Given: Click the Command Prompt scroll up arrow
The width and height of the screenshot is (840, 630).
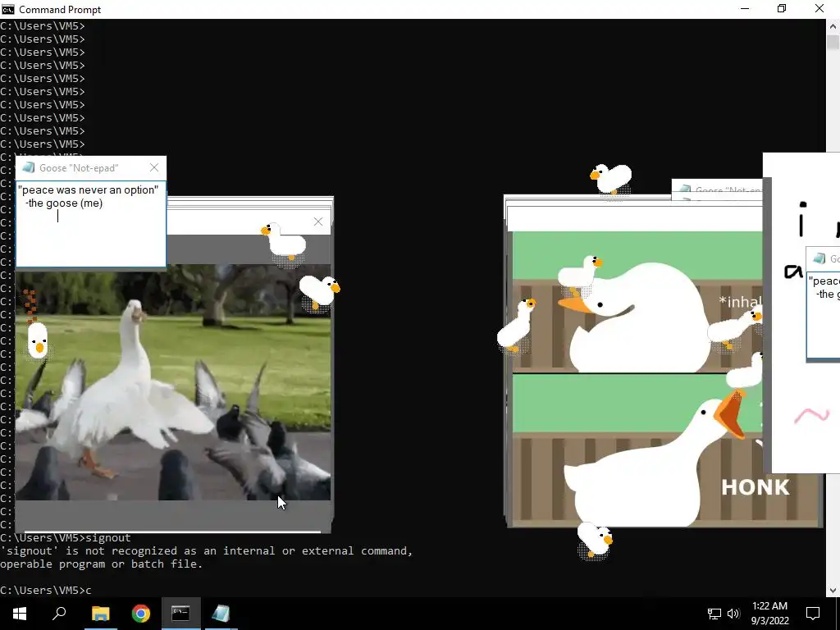Looking at the screenshot, I should click(833, 25).
